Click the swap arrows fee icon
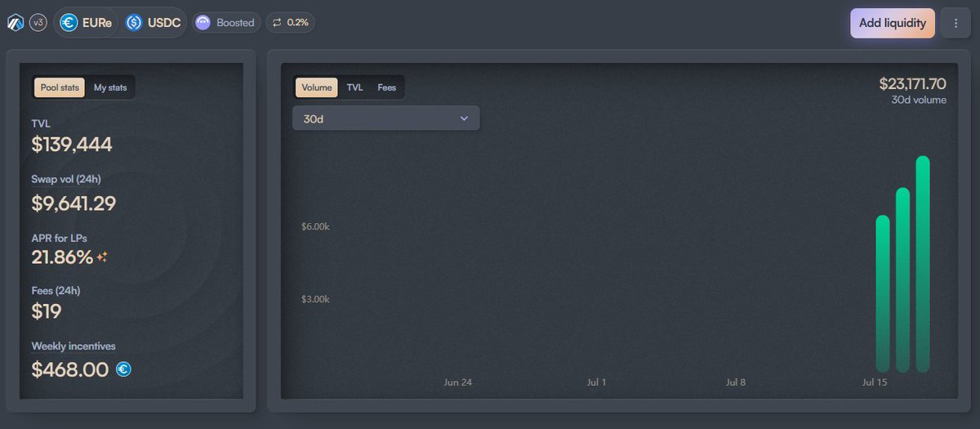 (276, 23)
